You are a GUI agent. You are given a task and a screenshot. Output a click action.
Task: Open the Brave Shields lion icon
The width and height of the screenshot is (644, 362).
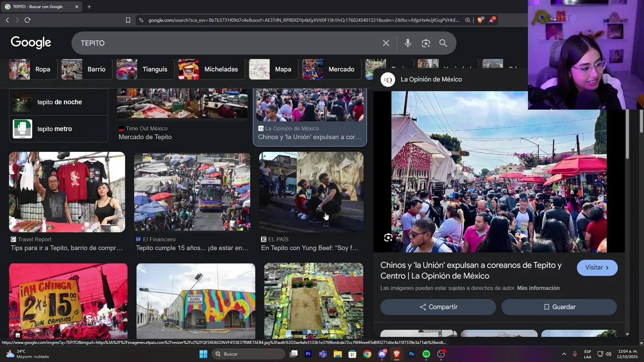[x=480, y=20]
